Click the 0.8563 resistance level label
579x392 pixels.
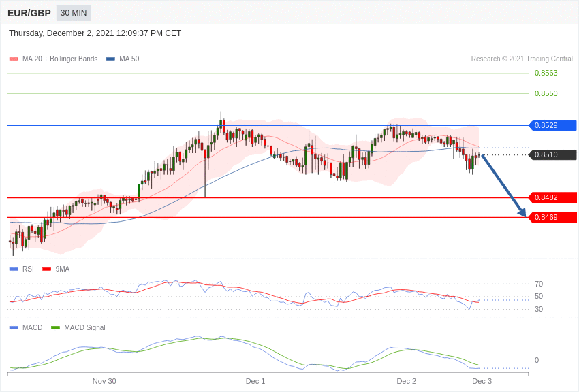[546, 73]
